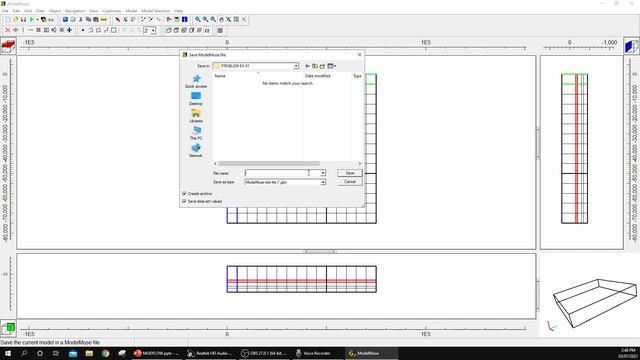This screenshot has width=640, height=360.
Task: Select the create point object tool
Action: (83, 30)
